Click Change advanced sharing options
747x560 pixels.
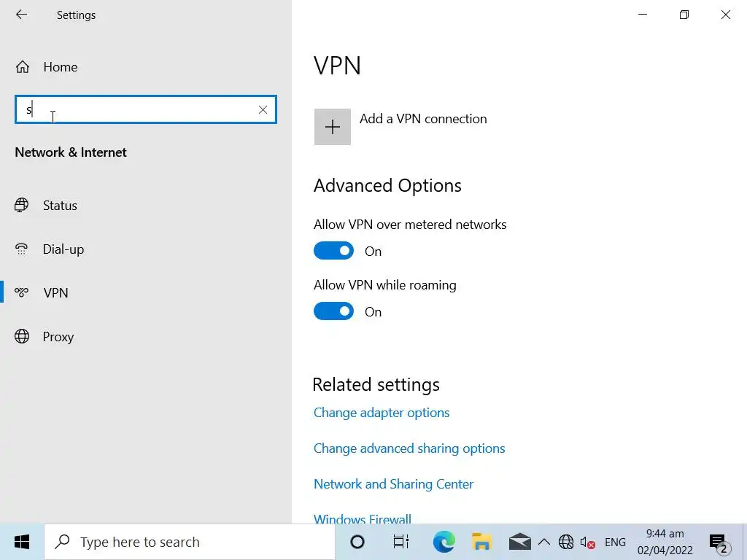coord(409,448)
